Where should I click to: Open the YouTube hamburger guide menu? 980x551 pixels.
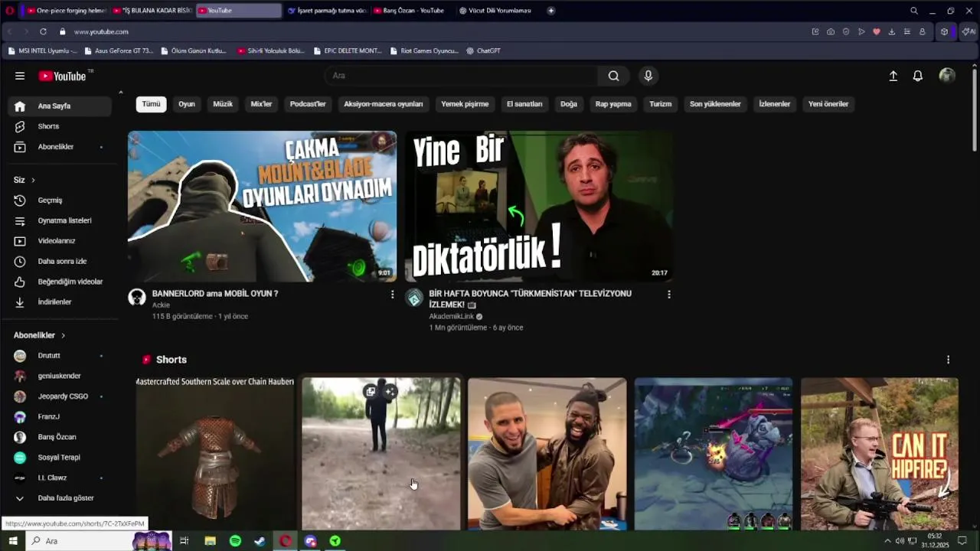click(20, 76)
